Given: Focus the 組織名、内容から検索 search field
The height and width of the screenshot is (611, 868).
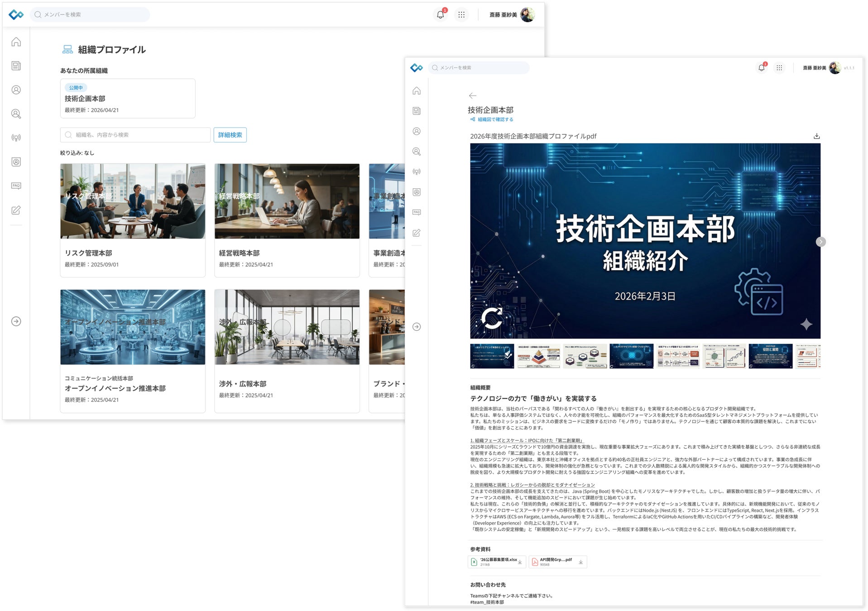Looking at the screenshot, I should point(135,135).
